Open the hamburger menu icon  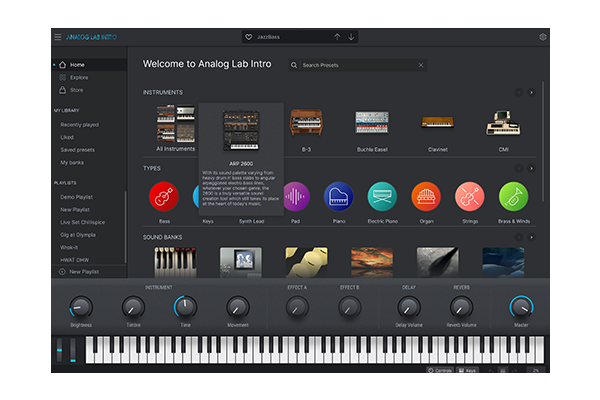click(57, 37)
